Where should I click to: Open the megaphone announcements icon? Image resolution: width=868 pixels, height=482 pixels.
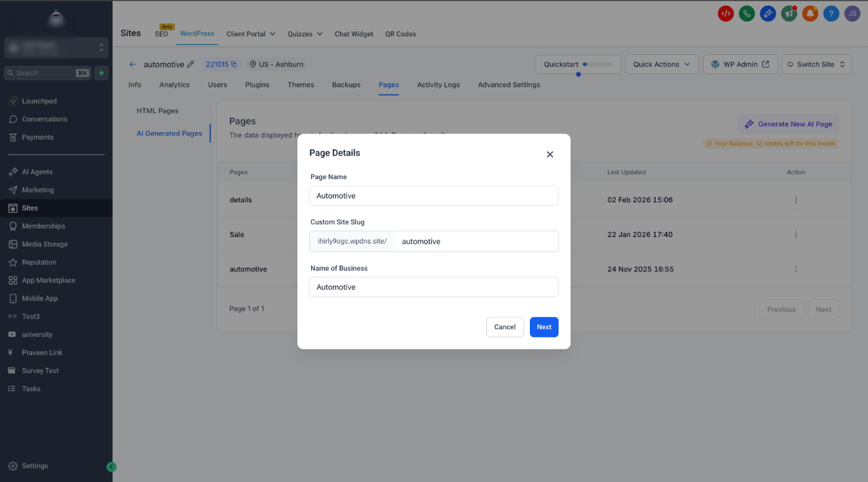[x=789, y=13]
